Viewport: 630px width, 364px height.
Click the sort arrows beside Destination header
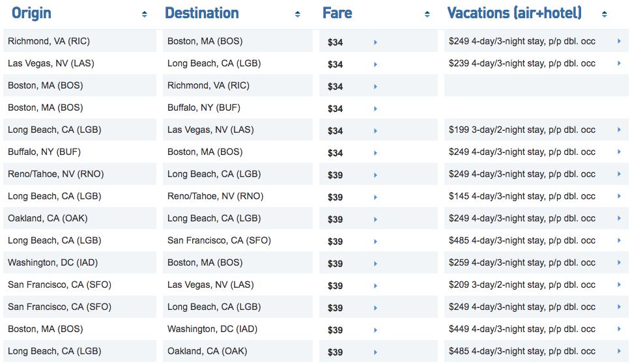[x=298, y=14]
